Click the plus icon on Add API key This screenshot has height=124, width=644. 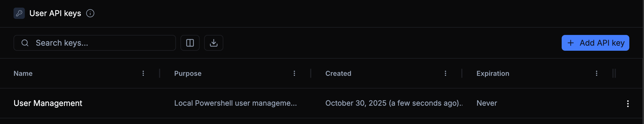point(571,43)
